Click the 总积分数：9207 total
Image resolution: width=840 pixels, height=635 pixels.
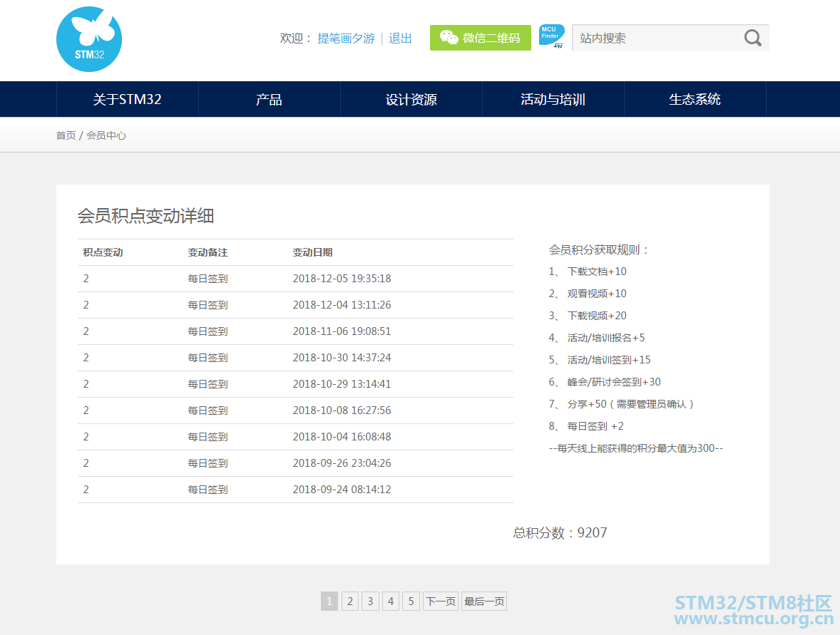tap(560, 533)
